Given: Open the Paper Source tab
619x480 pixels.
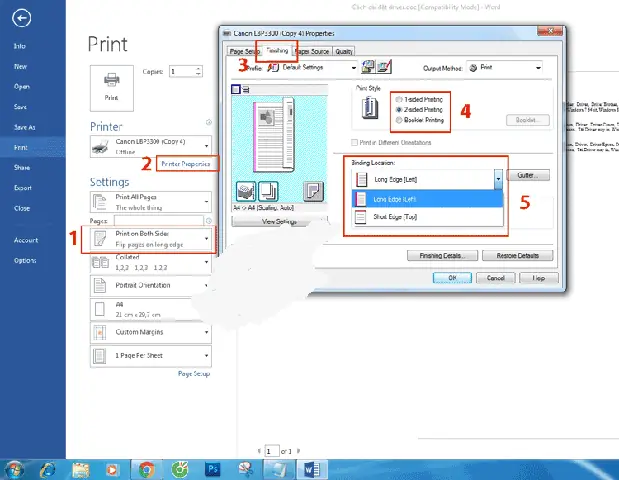Looking at the screenshot, I should pos(312,51).
